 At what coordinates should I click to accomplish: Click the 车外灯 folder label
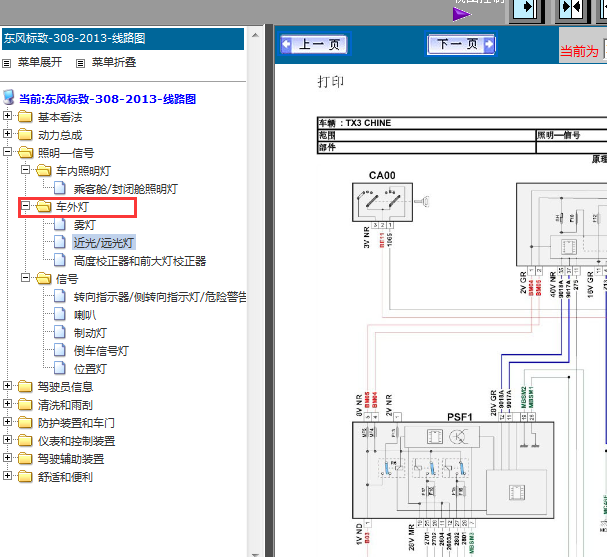72,207
